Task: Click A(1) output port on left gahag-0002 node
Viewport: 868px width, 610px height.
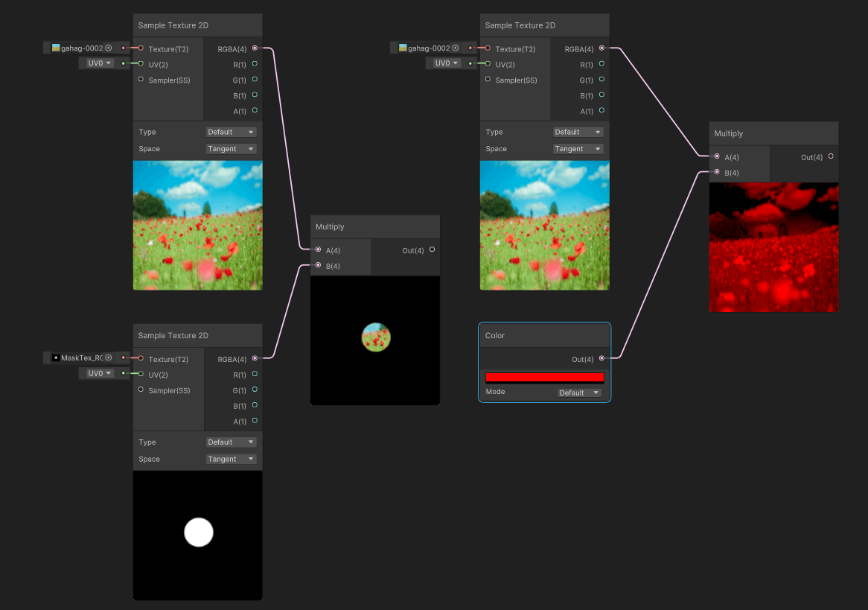Action: coord(255,110)
